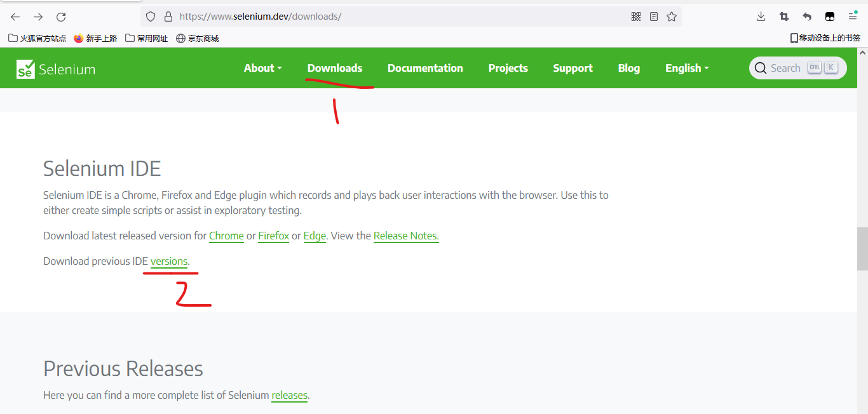The height and width of the screenshot is (414, 868).
Task: Open the Documentation nav item
Action: [x=425, y=68]
